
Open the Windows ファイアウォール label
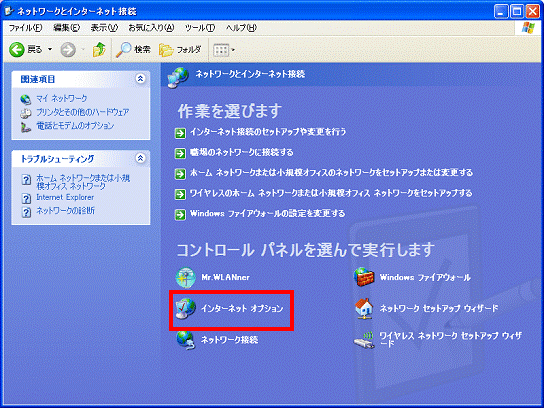point(425,278)
